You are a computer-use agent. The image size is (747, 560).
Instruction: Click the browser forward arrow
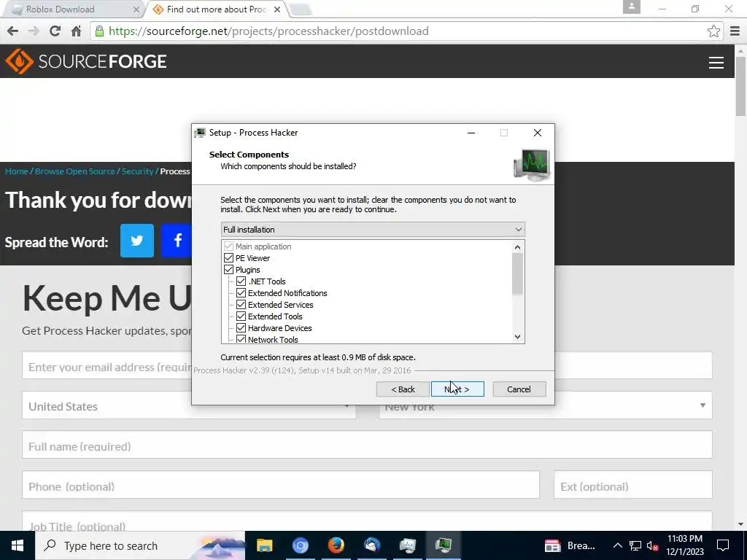click(34, 31)
